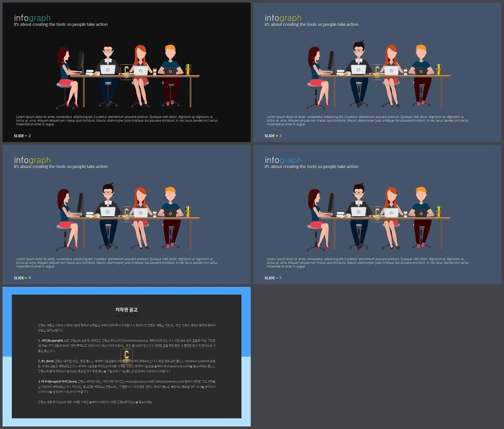The image size is (504, 429).
Task: Select subtitle 'it's about creating the tools' on slide 2
Action: coord(61,24)
